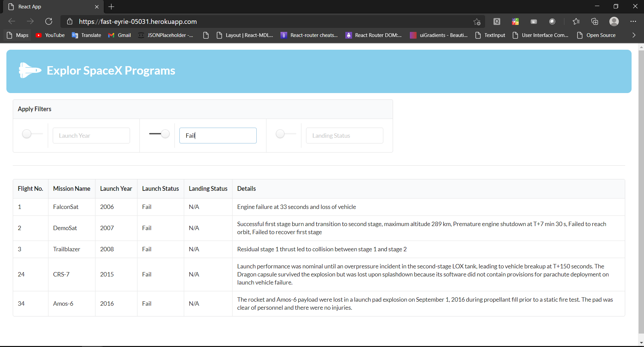Open the React Router DOM bookmark

pyautogui.click(x=374, y=35)
